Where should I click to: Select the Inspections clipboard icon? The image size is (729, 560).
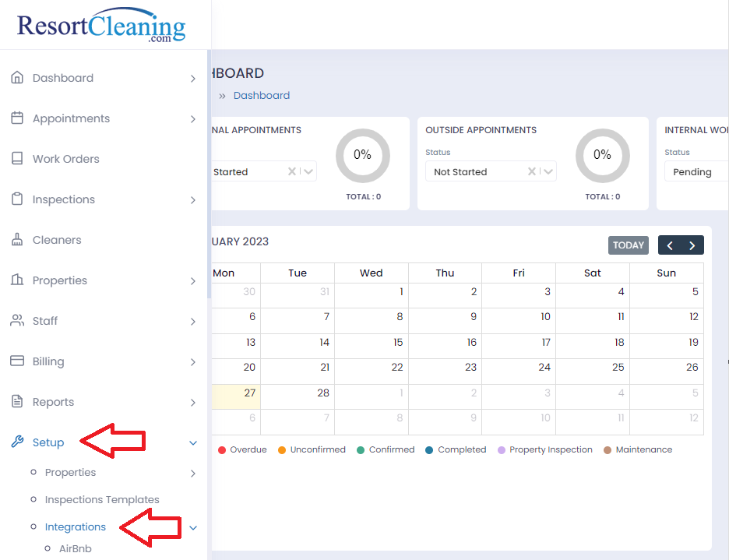point(17,199)
